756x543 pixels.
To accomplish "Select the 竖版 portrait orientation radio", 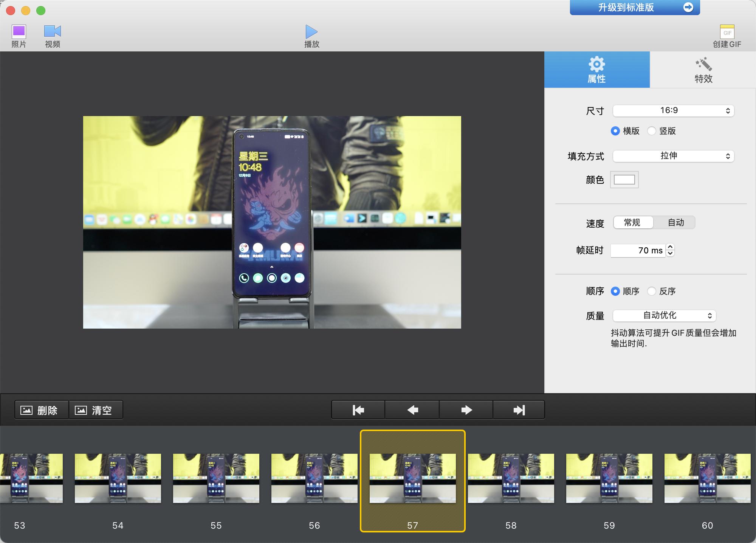I will pyautogui.click(x=651, y=131).
